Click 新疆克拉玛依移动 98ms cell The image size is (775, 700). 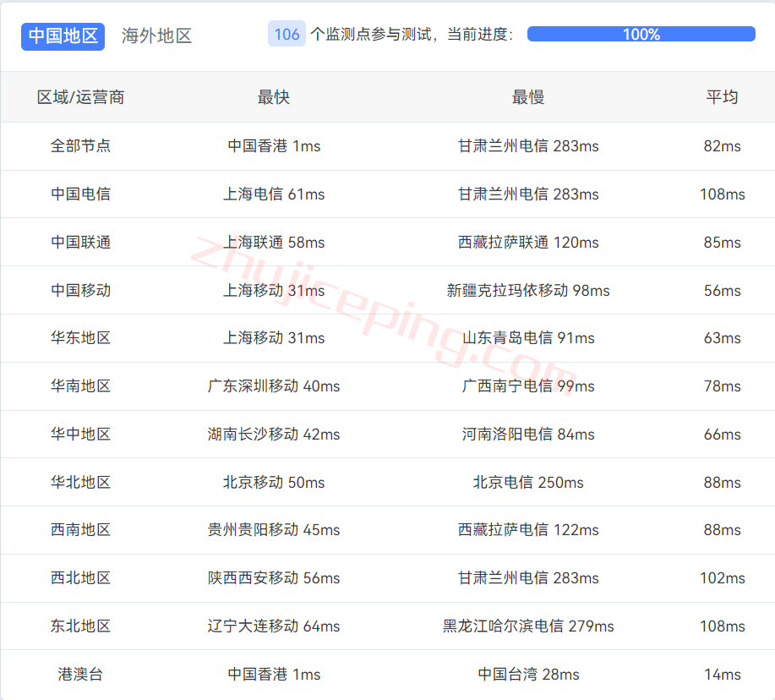coord(528,290)
